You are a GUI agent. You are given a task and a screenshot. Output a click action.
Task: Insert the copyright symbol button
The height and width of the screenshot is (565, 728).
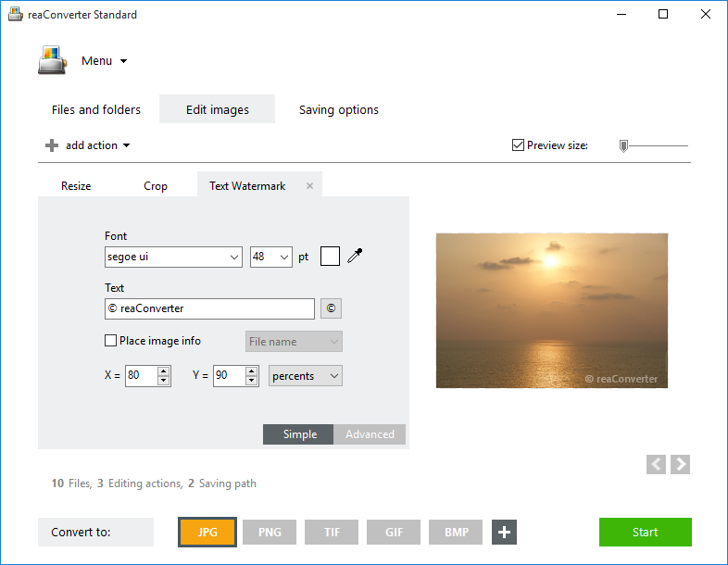coord(331,308)
